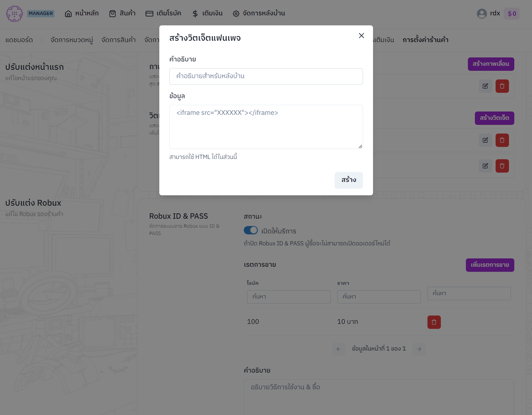
Task: Go to next page arrow
Action: [419, 349]
